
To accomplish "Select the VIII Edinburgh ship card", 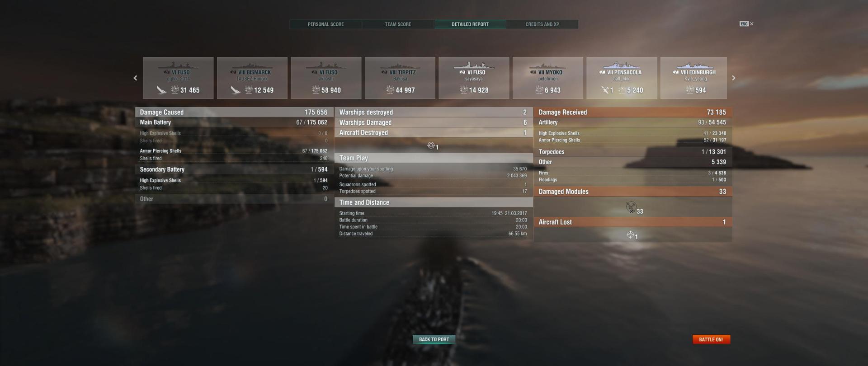I will click(x=694, y=78).
